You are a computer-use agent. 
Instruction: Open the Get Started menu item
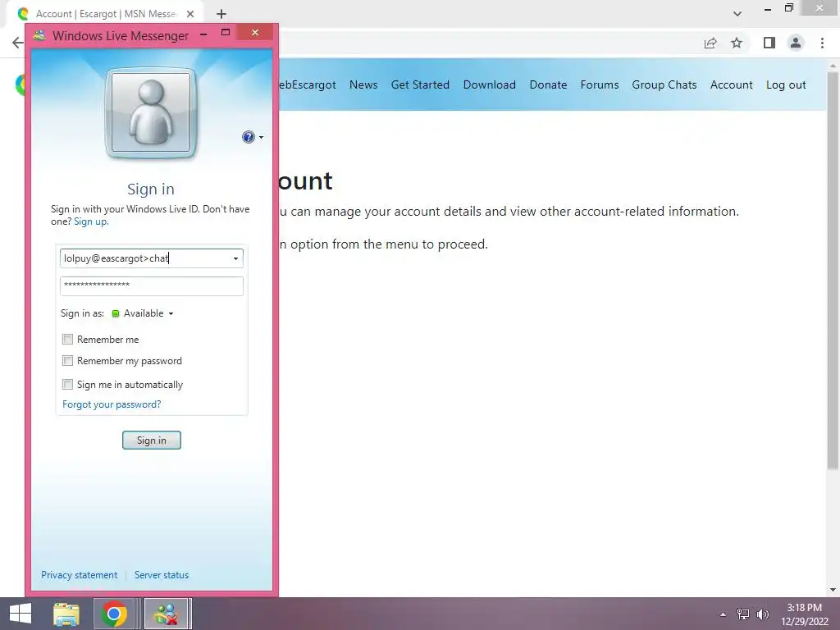(x=420, y=84)
